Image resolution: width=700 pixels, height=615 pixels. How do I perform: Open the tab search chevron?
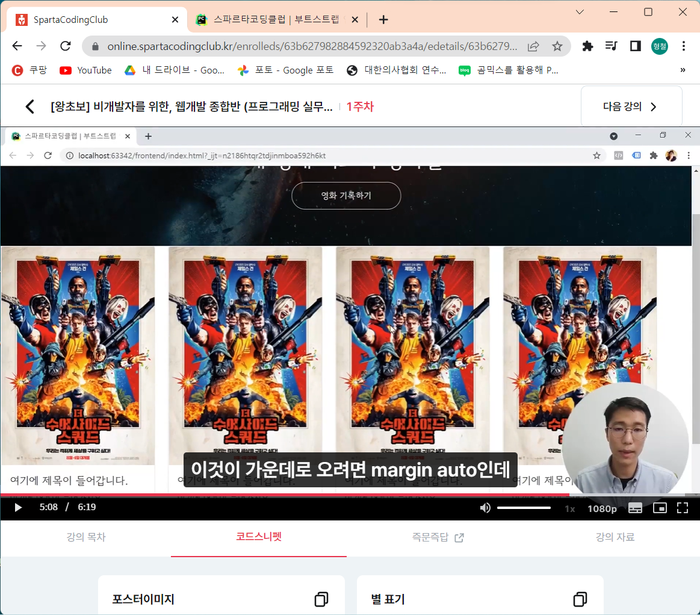coord(580,12)
